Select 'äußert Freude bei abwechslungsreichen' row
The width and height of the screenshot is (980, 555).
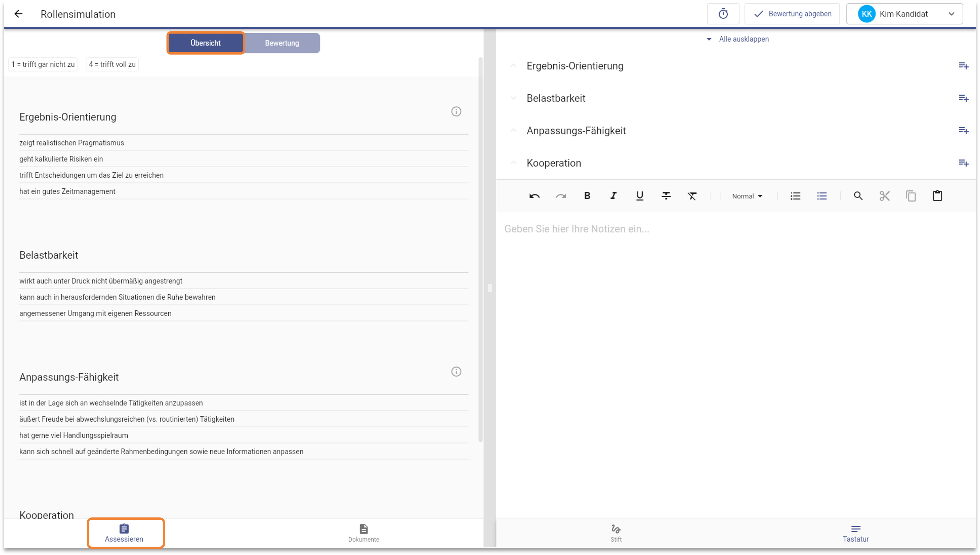click(x=244, y=419)
